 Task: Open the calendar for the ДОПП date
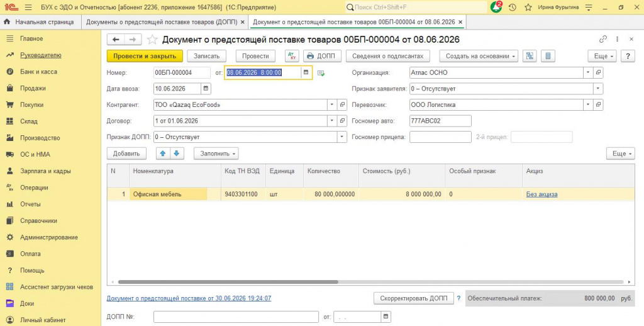tap(386, 317)
